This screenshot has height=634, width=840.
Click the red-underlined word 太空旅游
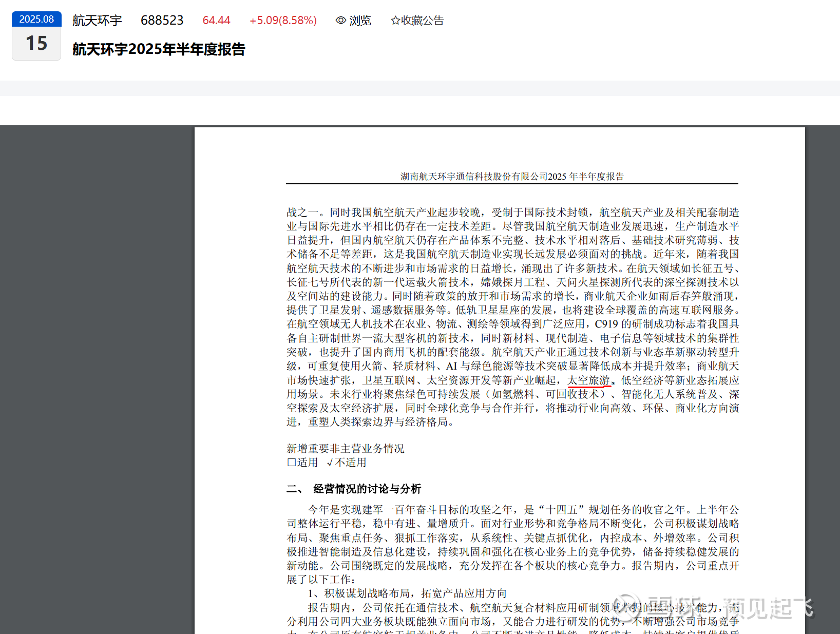[x=588, y=380]
